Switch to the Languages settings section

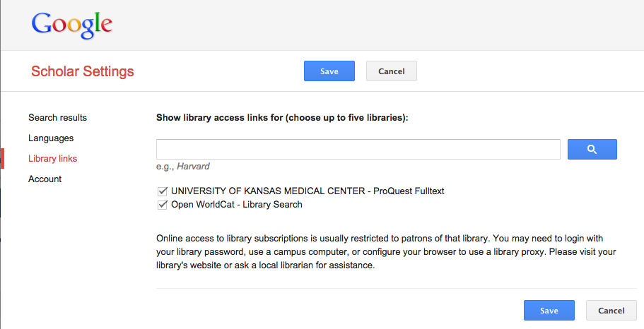pos(51,138)
